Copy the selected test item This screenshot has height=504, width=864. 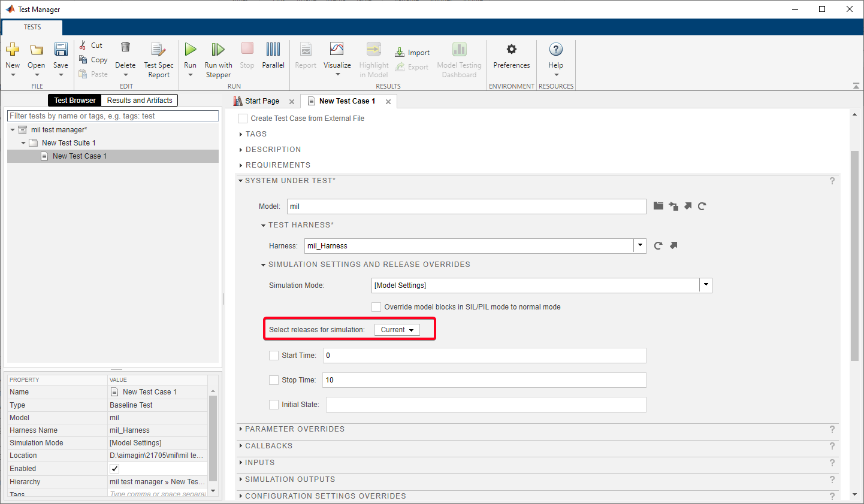pyautogui.click(x=93, y=60)
